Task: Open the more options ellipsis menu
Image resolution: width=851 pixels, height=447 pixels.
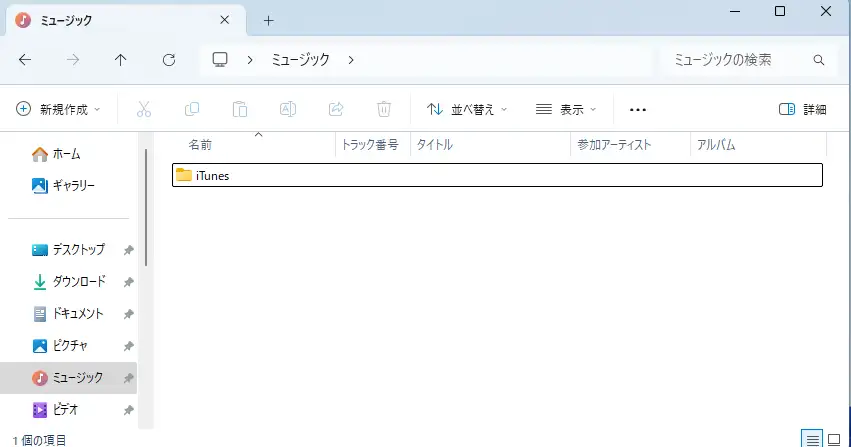Action: click(x=638, y=109)
